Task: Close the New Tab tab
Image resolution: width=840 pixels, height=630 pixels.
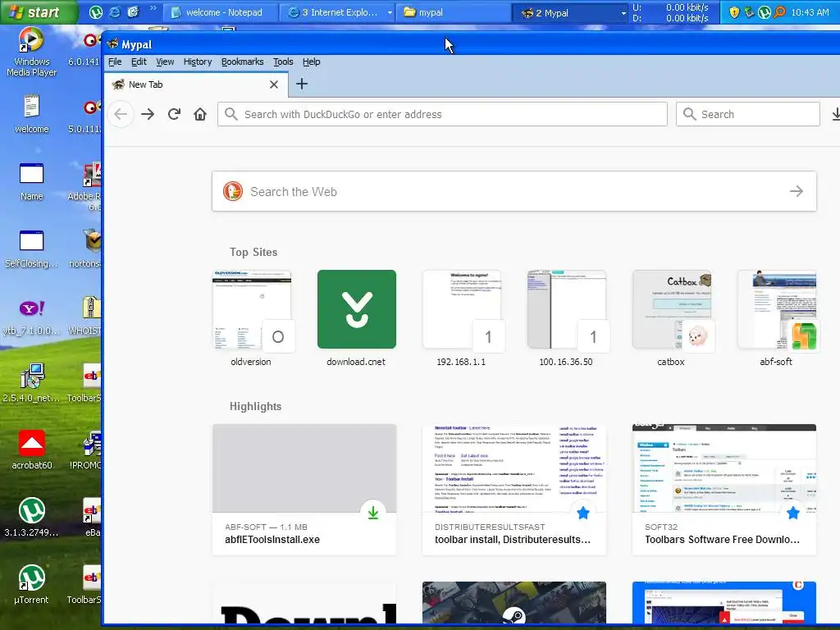Action: [274, 84]
